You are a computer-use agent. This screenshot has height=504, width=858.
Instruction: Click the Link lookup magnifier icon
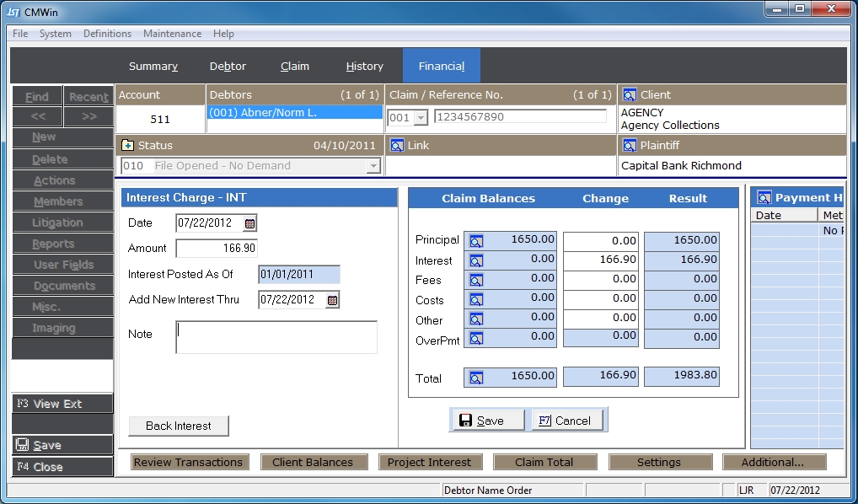[x=396, y=146]
